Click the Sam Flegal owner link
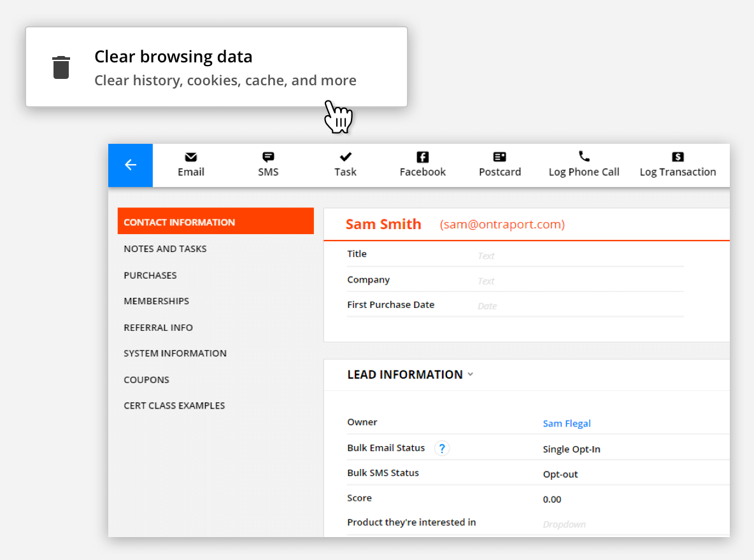 pyautogui.click(x=567, y=423)
